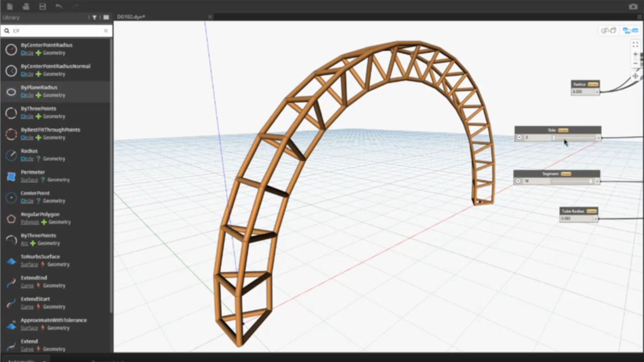
Task: Select ByPlaneRadius Circle node in library
Action: (x=39, y=87)
